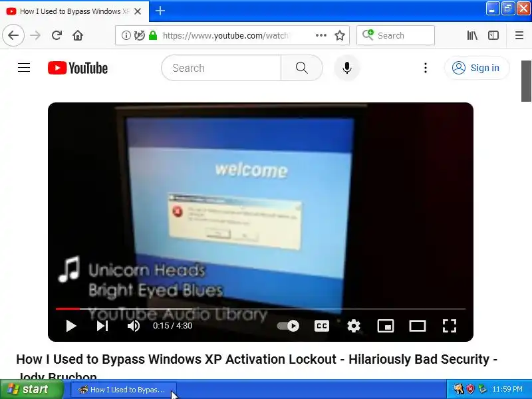Go to the Firefox home page
Viewport: 532px width, 399px height.
[x=78, y=35]
